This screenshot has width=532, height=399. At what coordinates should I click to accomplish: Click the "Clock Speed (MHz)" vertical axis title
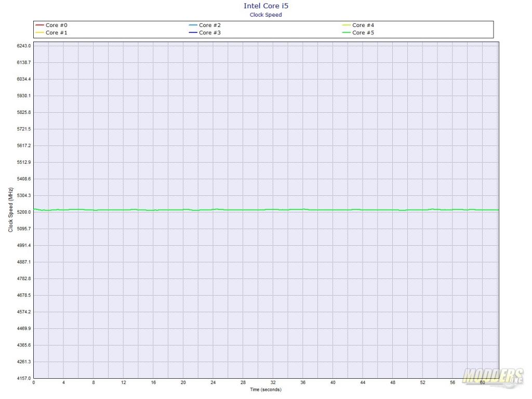10,210
